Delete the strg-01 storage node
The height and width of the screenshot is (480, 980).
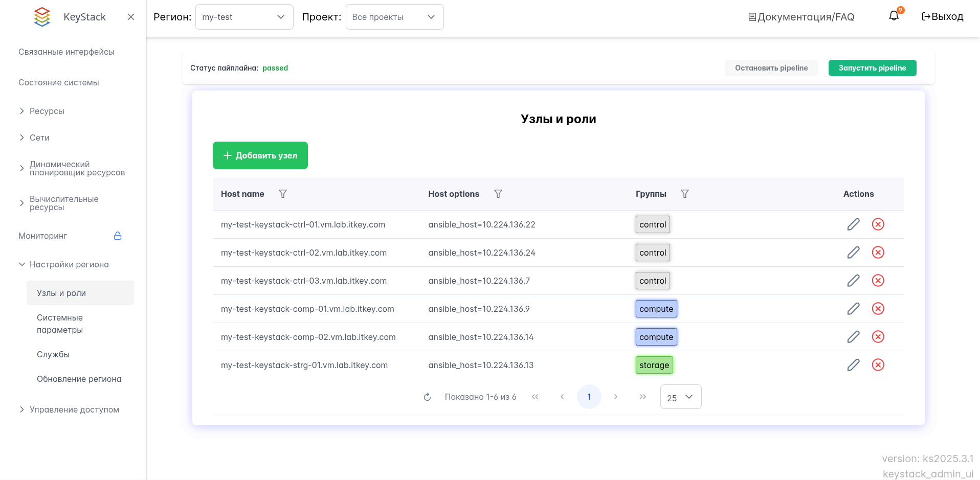point(878,365)
